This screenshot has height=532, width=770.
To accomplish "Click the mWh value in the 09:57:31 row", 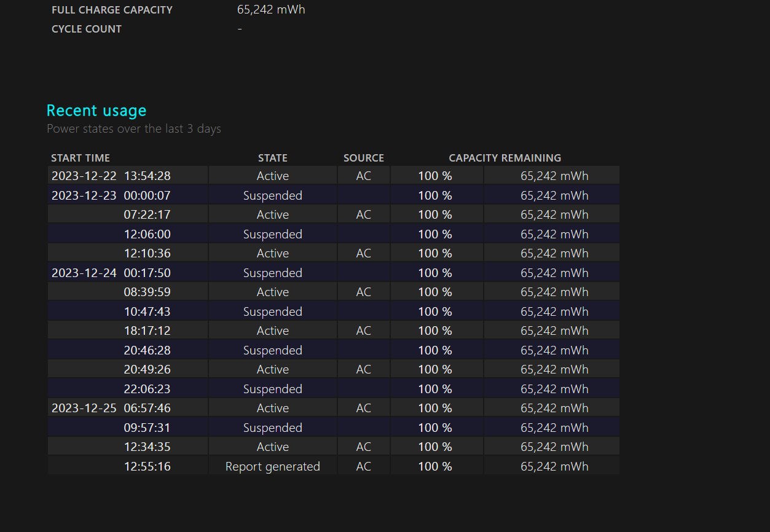I will (554, 428).
